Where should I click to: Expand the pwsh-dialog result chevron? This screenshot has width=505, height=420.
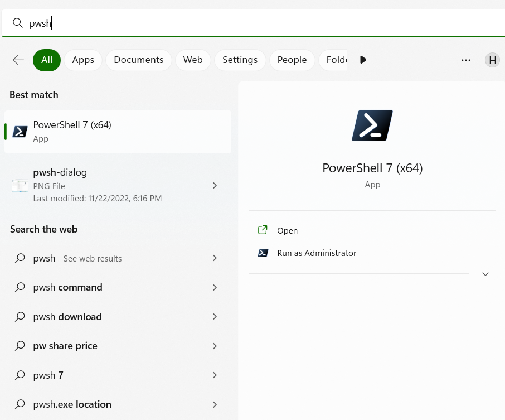tap(215, 185)
